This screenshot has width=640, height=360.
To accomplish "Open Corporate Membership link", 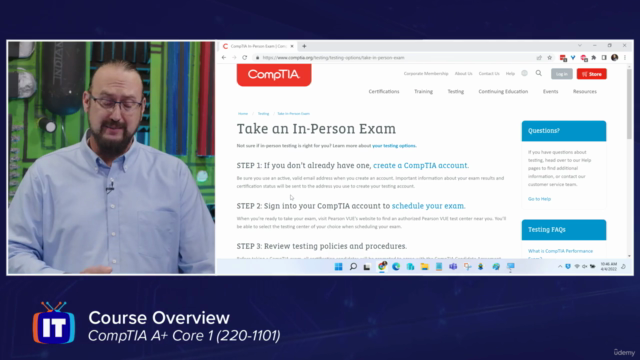I will tap(426, 73).
